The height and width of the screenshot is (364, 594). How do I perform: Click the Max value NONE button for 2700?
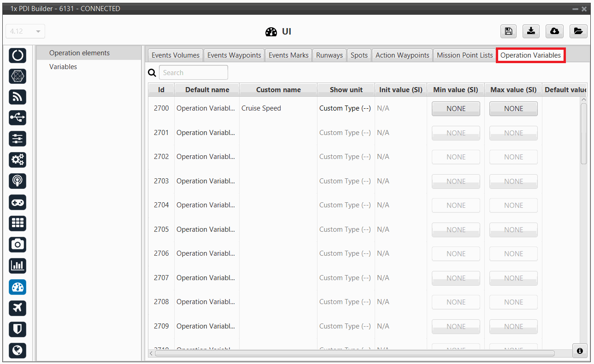tap(513, 109)
